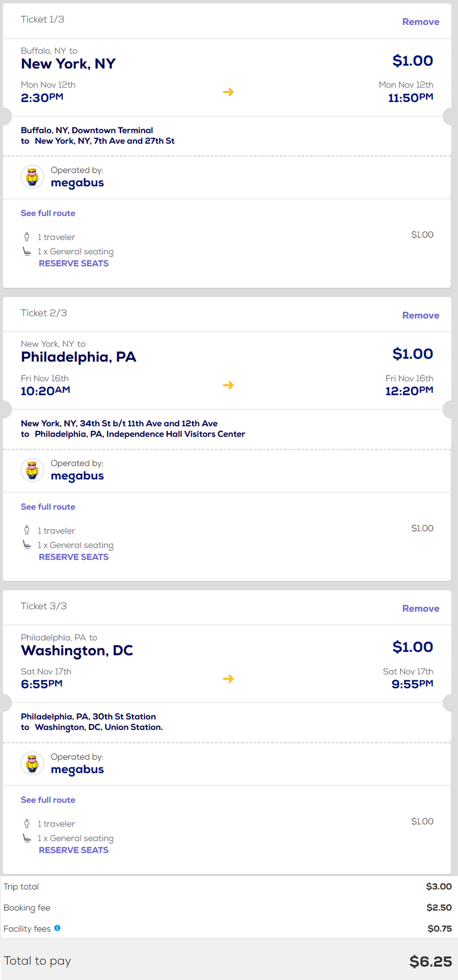The width and height of the screenshot is (458, 980).
Task: Reserve seats for Buffalo to New York
Action: click(x=74, y=263)
